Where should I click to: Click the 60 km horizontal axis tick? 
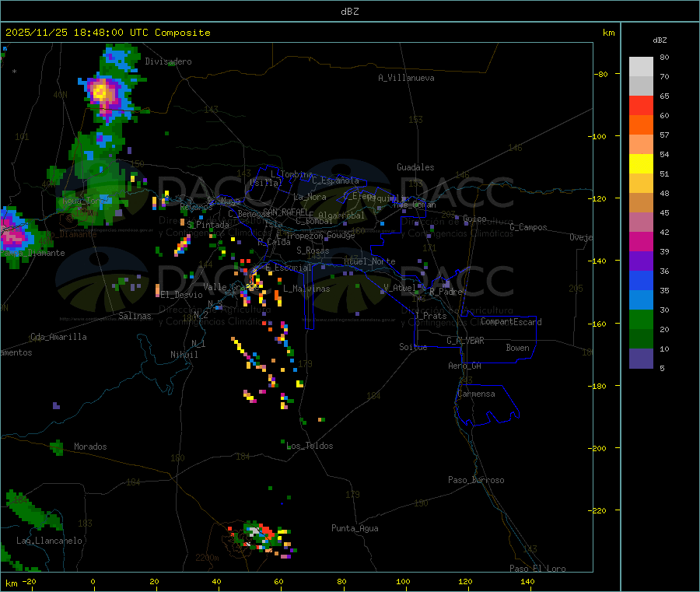point(278,581)
